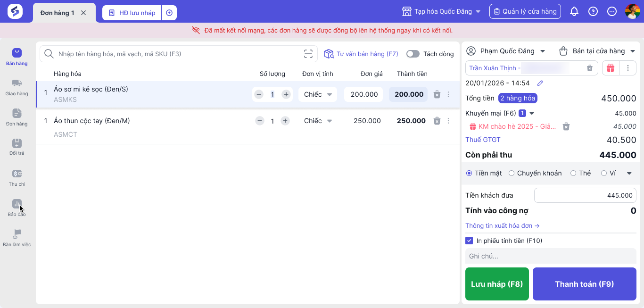The height and width of the screenshot is (308, 644).
Task: Toggle Tách dòng switch
Action: coord(413,54)
